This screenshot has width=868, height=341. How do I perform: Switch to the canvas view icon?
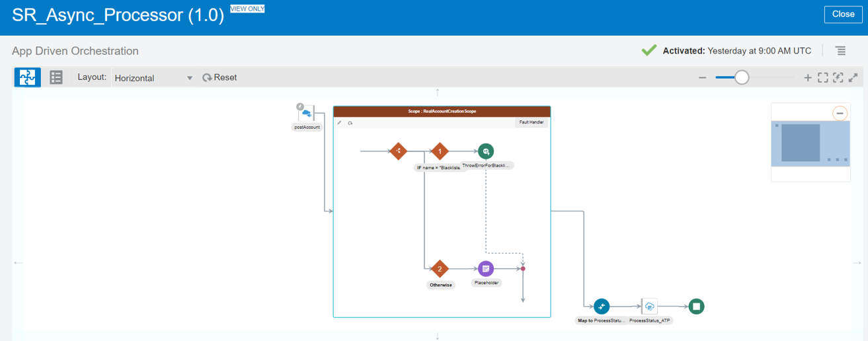(x=28, y=77)
